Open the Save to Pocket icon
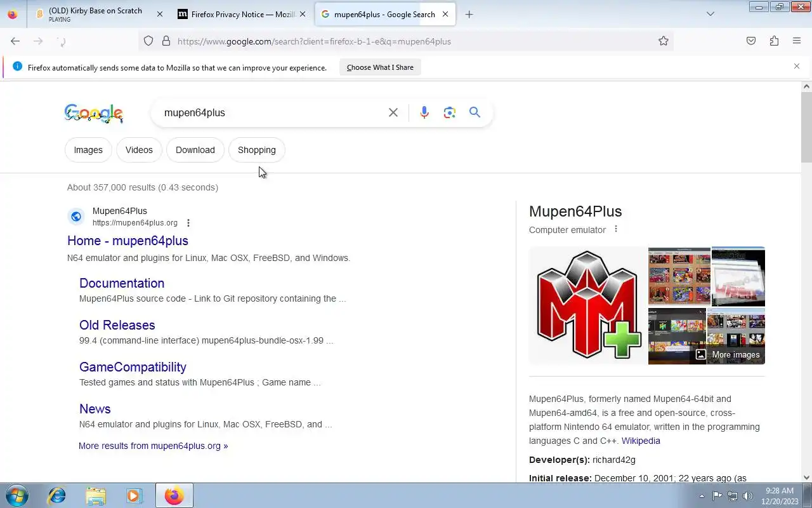Screen dimensions: 812x508 click(751, 41)
